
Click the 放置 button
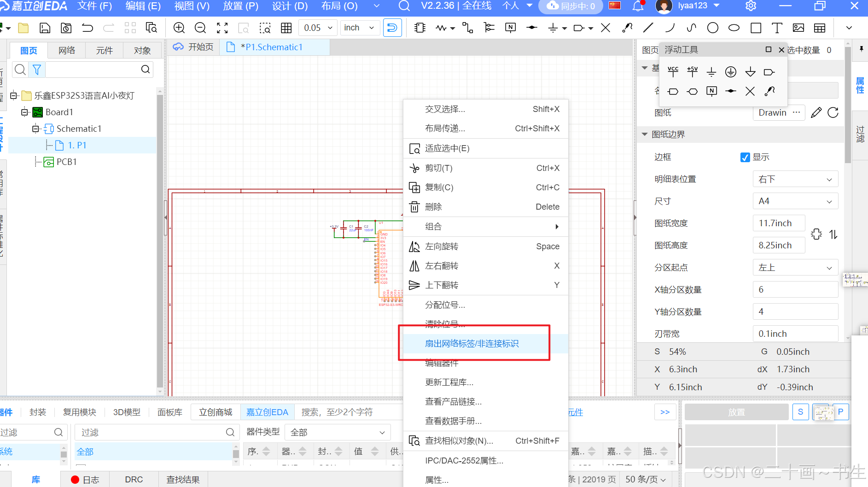point(736,412)
